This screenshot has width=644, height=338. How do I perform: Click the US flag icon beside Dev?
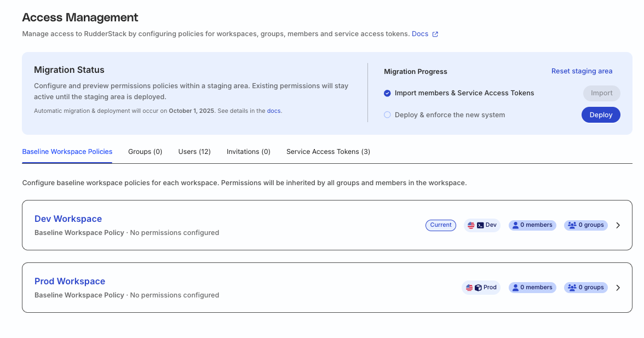pos(472,225)
